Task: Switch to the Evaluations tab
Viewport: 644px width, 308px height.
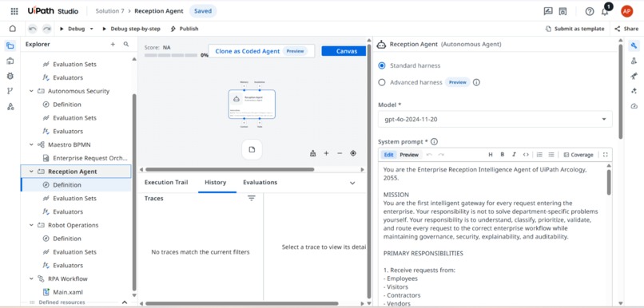Action: (260, 183)
